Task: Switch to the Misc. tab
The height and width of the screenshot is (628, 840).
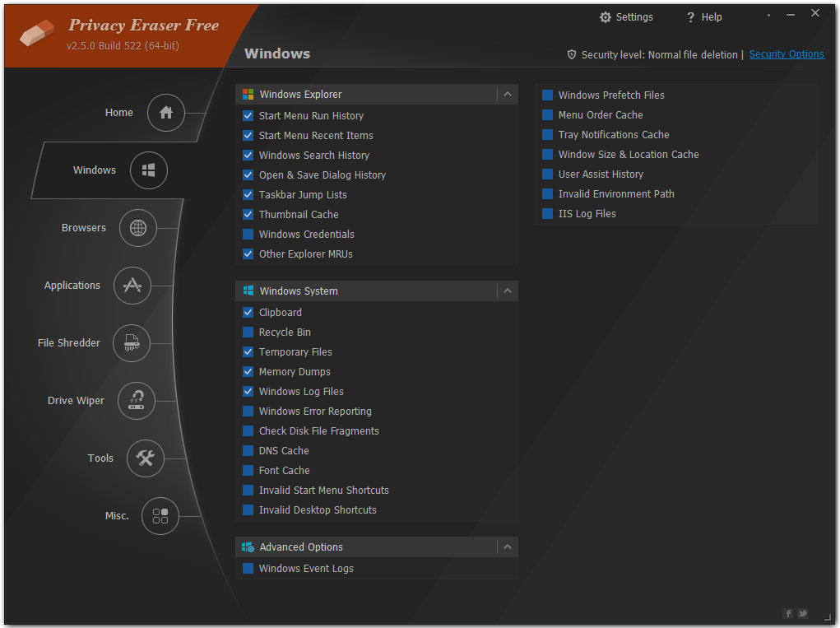Action: (x=117, y=516)
